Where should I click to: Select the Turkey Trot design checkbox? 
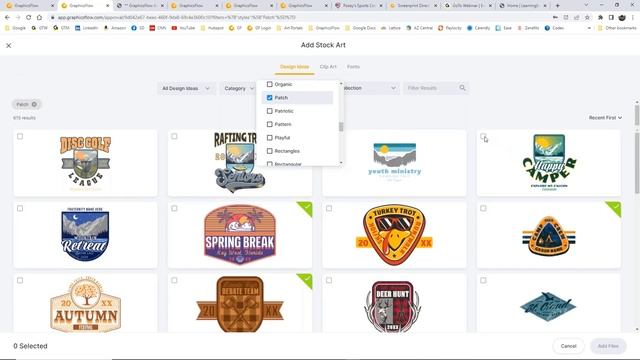click(x=329, y=209)
